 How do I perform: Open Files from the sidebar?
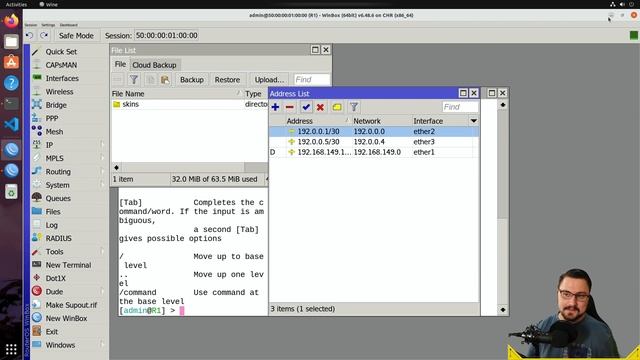pyautogui.click(x=53, y=212)
